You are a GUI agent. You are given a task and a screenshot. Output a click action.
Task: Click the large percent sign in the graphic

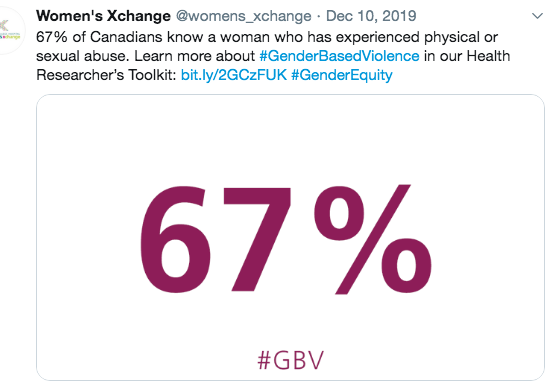[x=372, y=239]
